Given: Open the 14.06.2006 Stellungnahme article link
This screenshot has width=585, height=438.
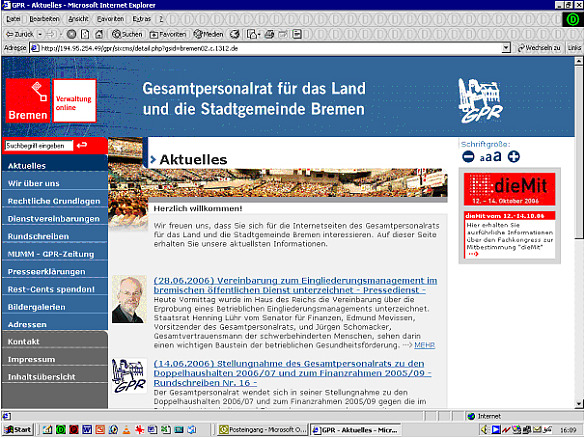Looking at the screenshot, I should click(x=292, y=373).
